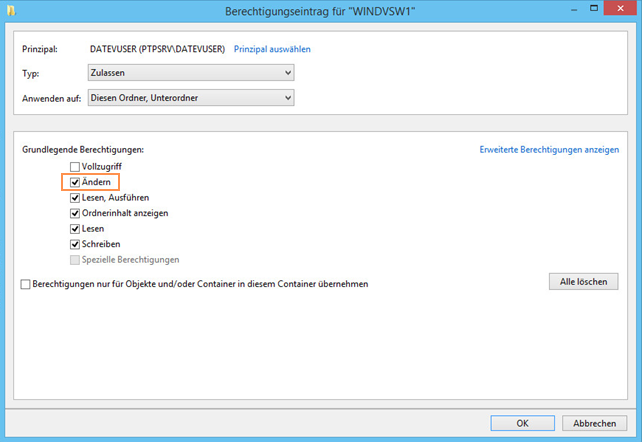
Task: Click the Abbrechen button
Action: pyautogui.click(x=594, y=423)
